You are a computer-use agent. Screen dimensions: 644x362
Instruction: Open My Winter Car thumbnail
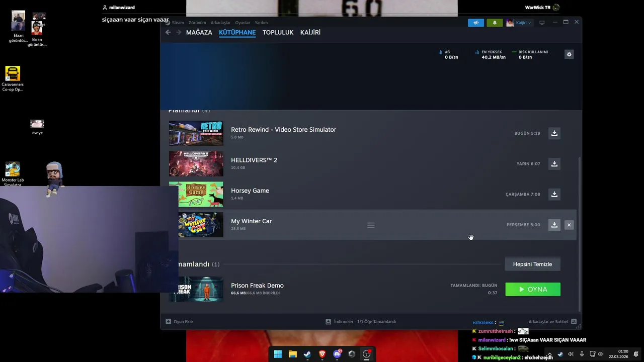point(201,225)
